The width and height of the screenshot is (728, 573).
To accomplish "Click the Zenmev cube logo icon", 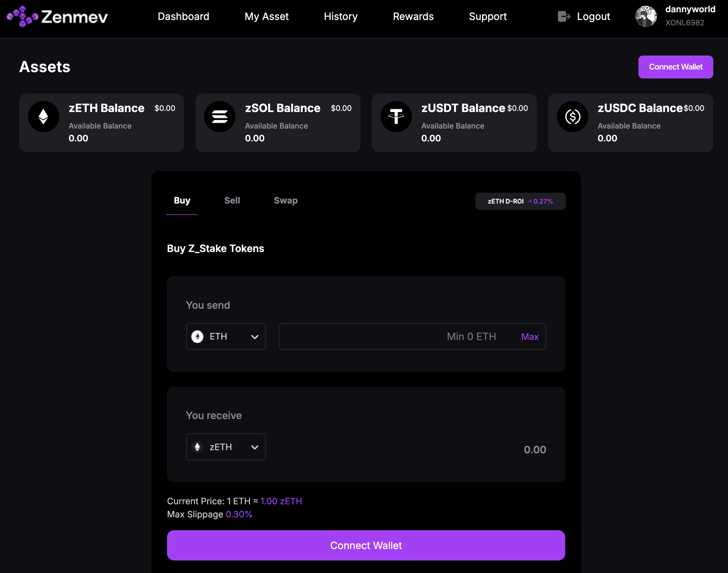I will (23, 16).
